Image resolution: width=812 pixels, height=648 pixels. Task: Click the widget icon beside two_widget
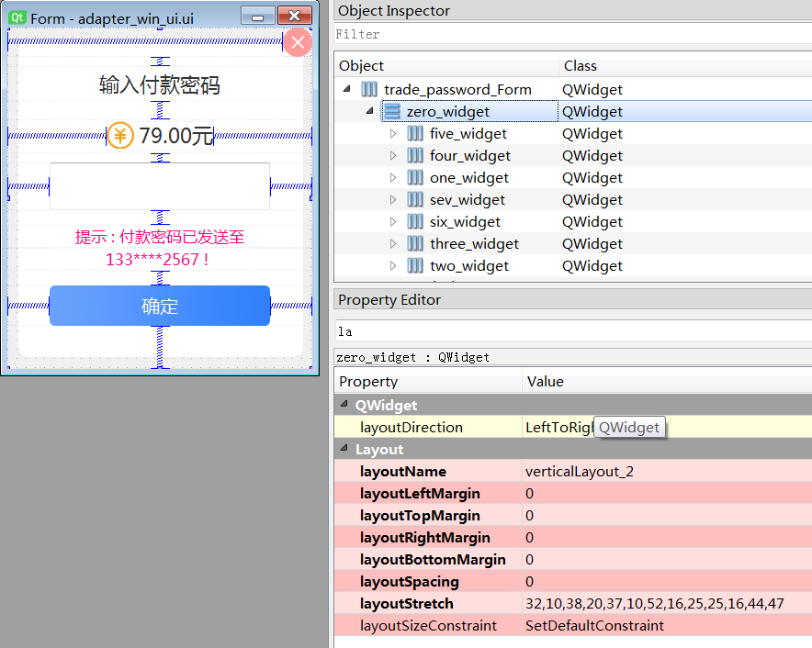(x=417, y=265)
